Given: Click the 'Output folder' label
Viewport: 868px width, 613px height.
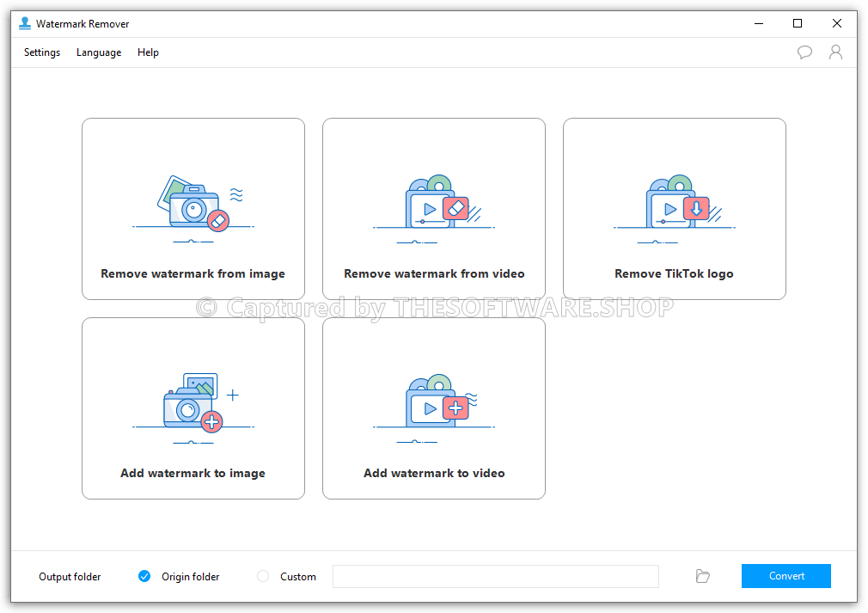Looking at the screenshot, I should tap(70, 576).
